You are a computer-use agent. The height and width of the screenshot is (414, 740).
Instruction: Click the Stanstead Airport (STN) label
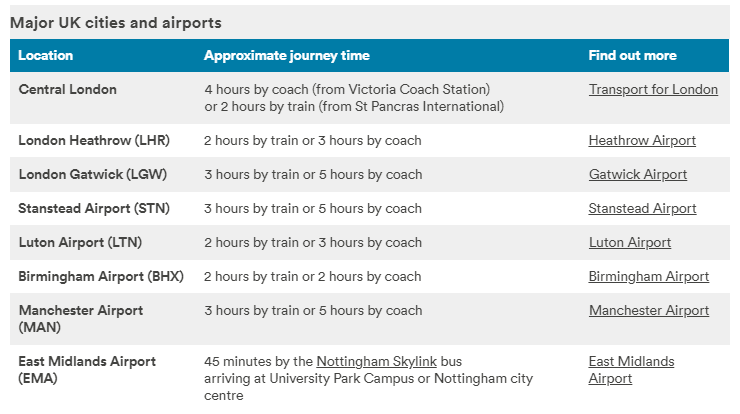(x=94, y=208)
